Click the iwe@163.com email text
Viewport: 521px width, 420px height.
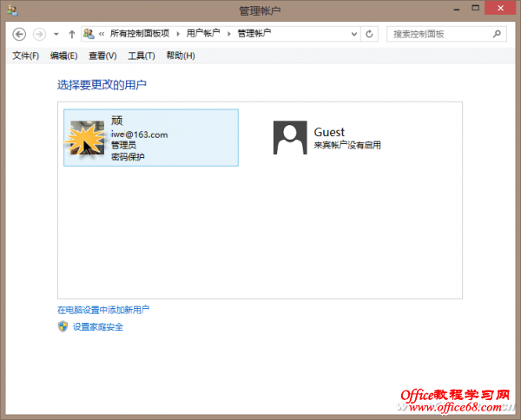(139, 135)
